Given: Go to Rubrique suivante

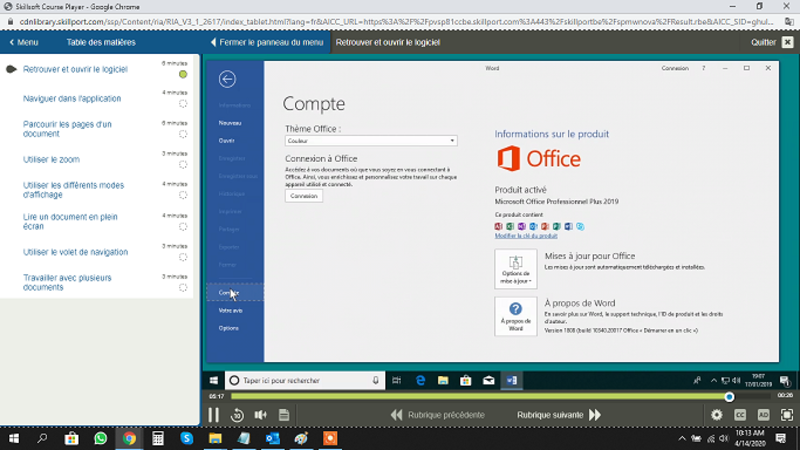Looking at the screenshot, I should tap(559, 415).
